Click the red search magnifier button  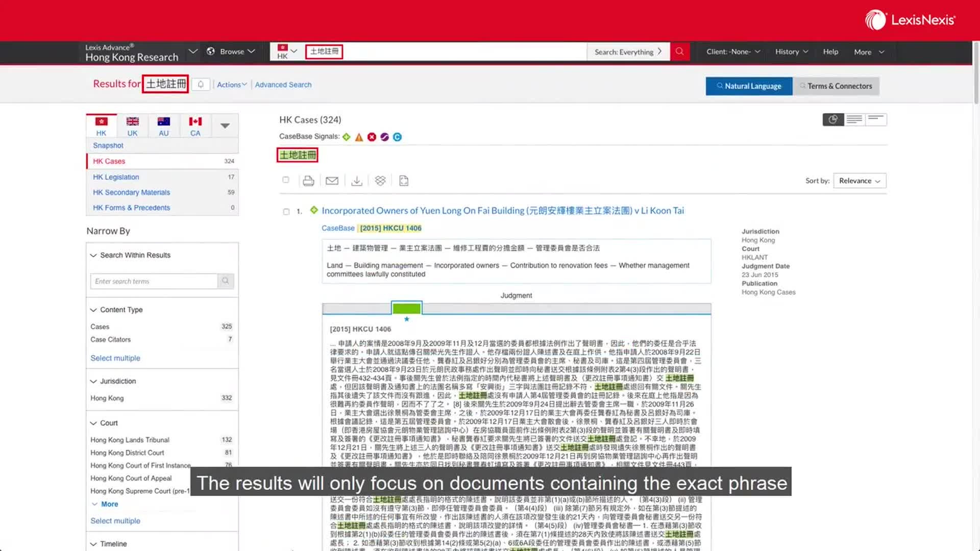679,52
